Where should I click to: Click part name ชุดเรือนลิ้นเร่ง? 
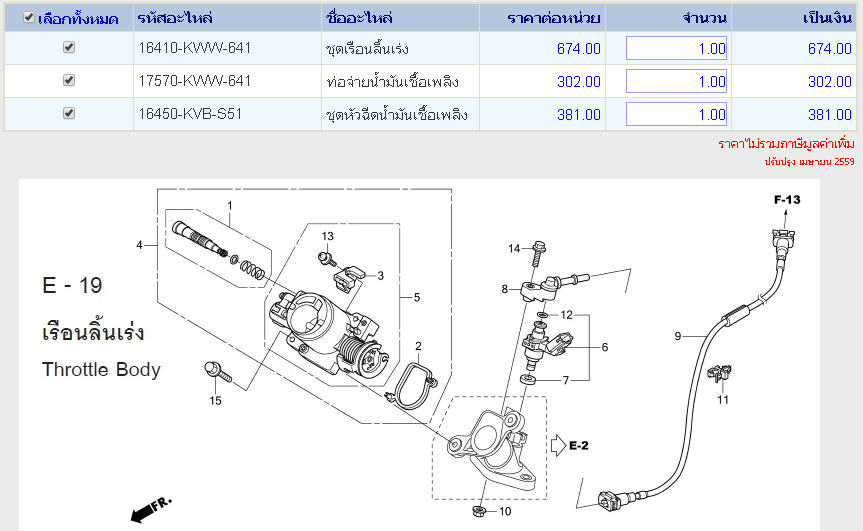[367, 48]
